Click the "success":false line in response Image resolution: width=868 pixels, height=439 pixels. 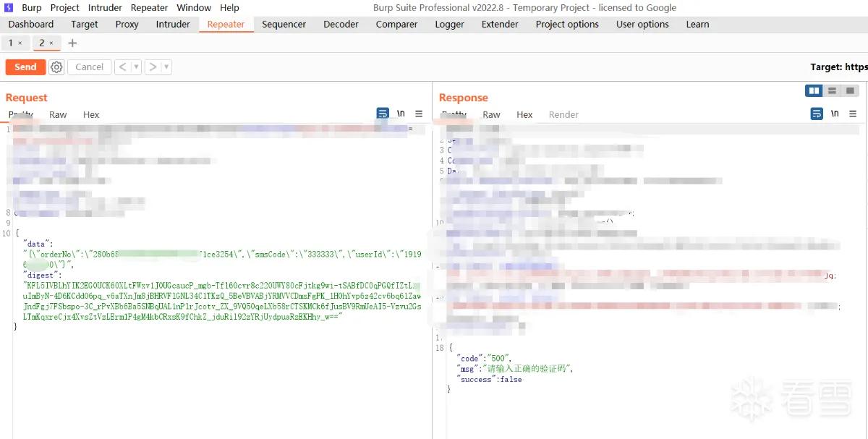pos(489,379)
